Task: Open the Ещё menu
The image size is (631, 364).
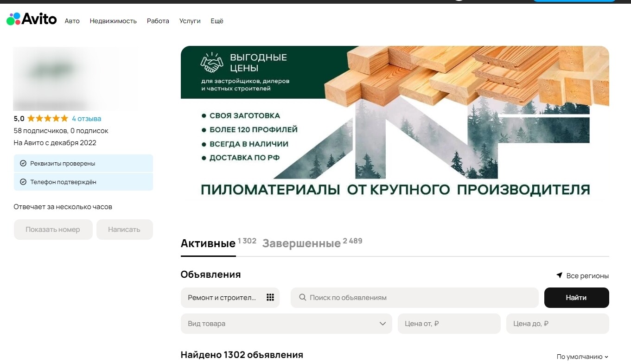Action: [x=217, y=21]
